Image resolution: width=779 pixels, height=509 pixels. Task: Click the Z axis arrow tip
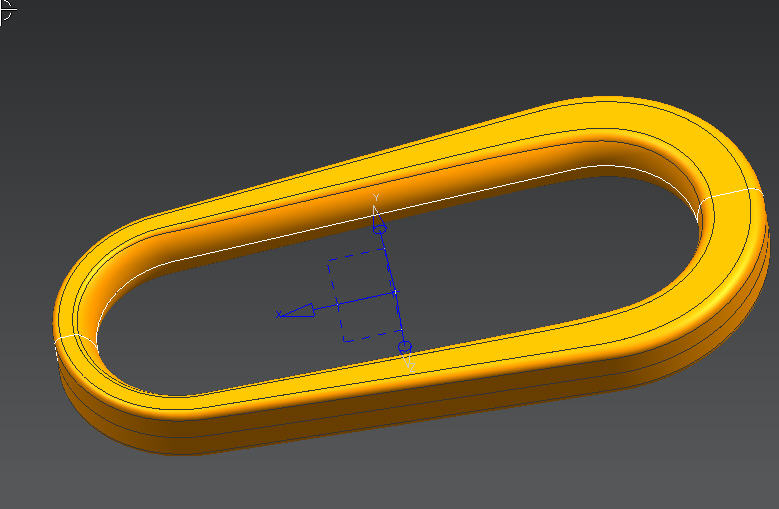tap(408, 363)
